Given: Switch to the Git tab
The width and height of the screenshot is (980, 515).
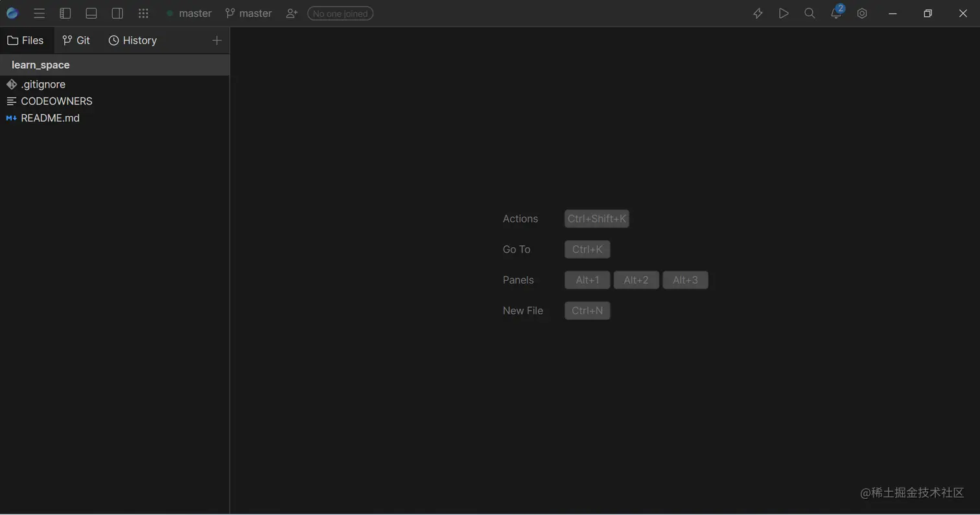Looking at the screenshot, I should (x=76, y=40).
